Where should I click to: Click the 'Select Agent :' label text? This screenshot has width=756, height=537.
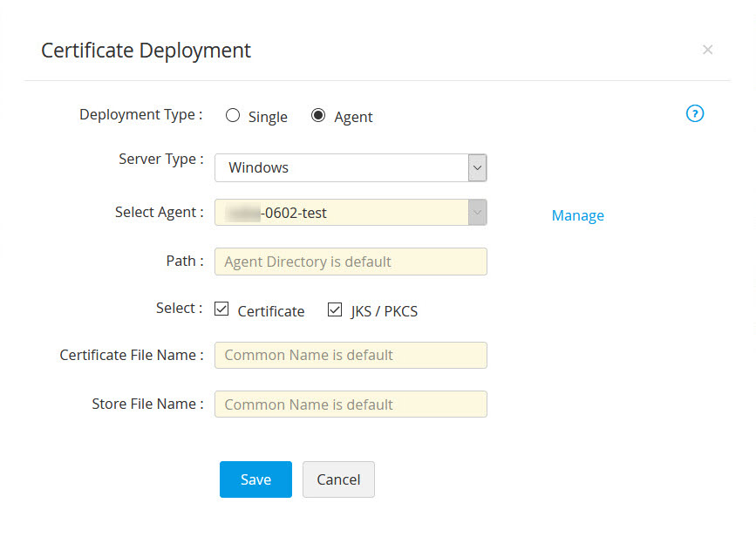coord(159,212)
